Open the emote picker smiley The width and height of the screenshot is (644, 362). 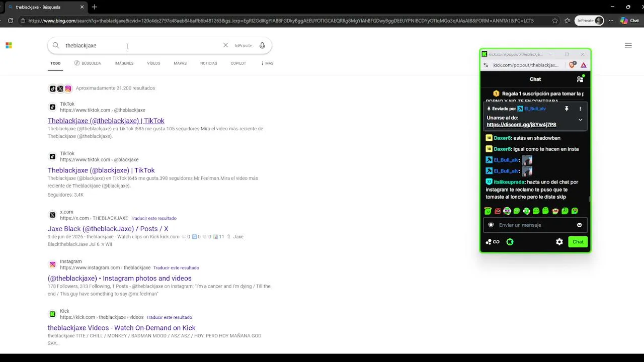[580, 225]
